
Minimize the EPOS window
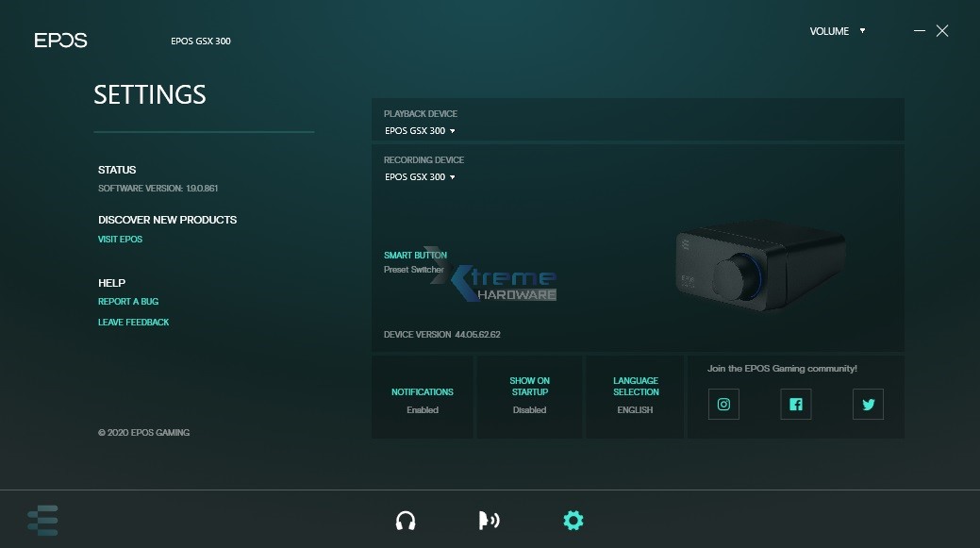[920, 31]
